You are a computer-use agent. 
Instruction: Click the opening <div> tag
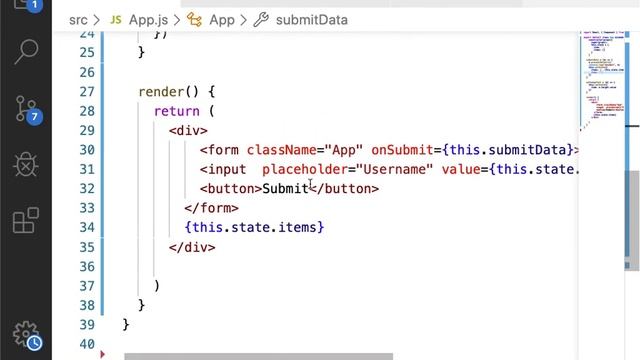188,131
